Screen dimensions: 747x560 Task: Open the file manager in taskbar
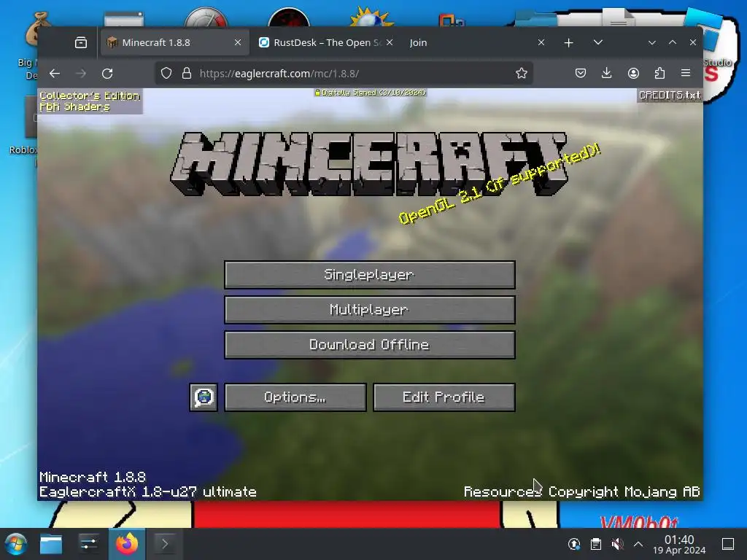coord(51,544)
